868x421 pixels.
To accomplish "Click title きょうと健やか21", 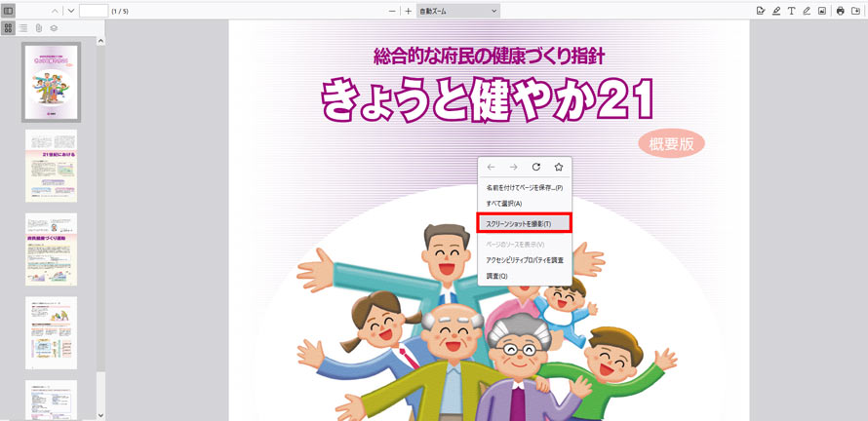I will (x=488, y=99).
